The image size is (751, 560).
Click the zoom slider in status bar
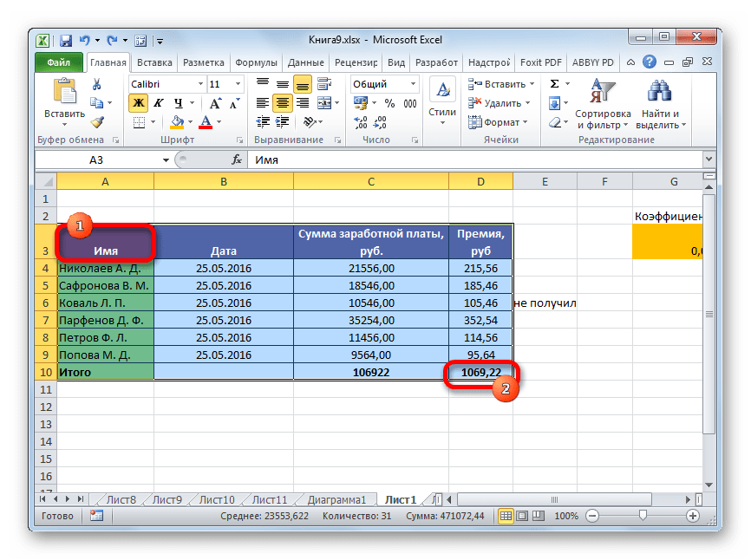coord(643,516)
